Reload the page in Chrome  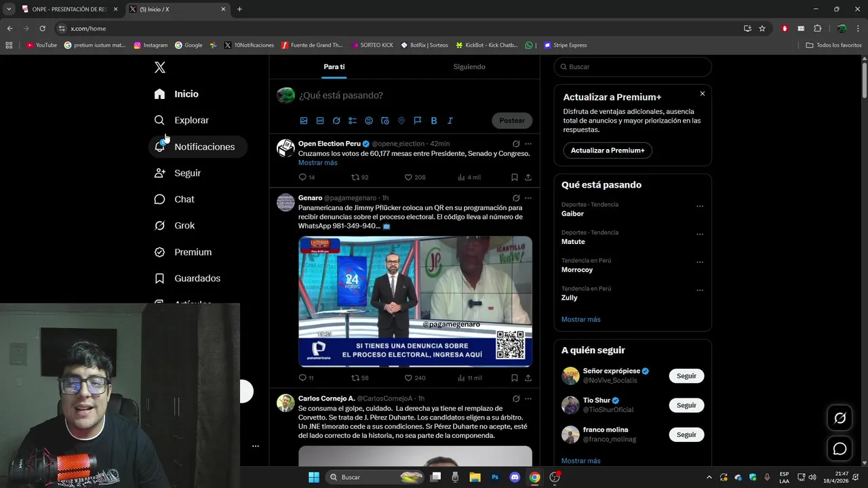[x=42, y=28]
